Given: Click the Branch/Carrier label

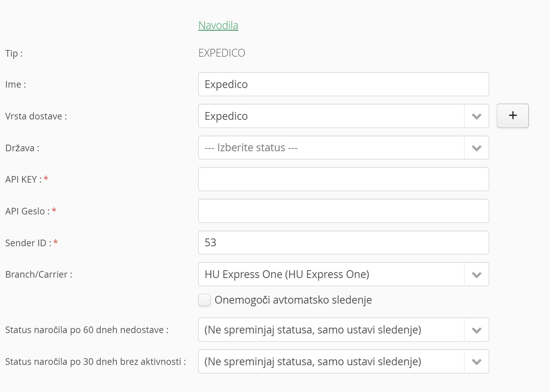Looking at the screenshot, I should tap(39, 275).
